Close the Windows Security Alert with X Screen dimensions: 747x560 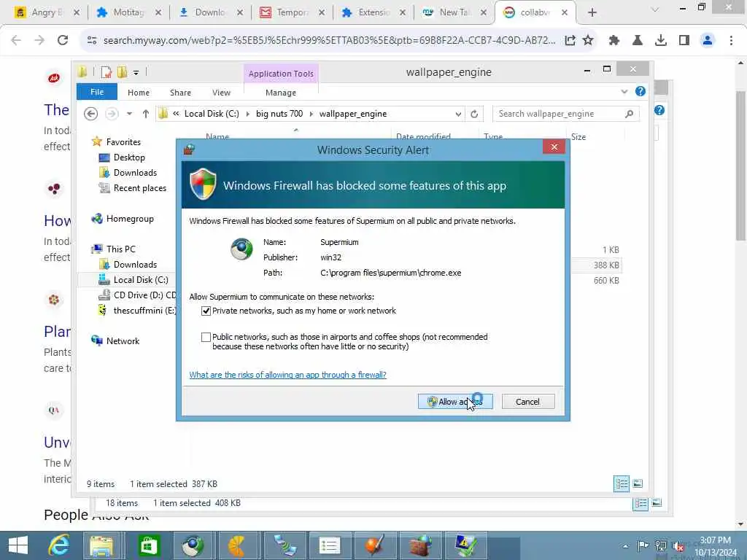tap(554, 147)
